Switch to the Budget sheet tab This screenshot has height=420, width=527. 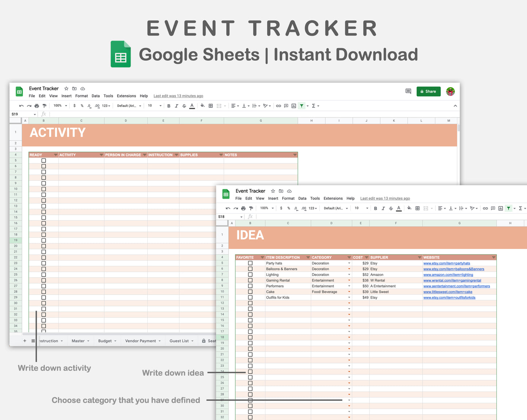coord(105,341)
